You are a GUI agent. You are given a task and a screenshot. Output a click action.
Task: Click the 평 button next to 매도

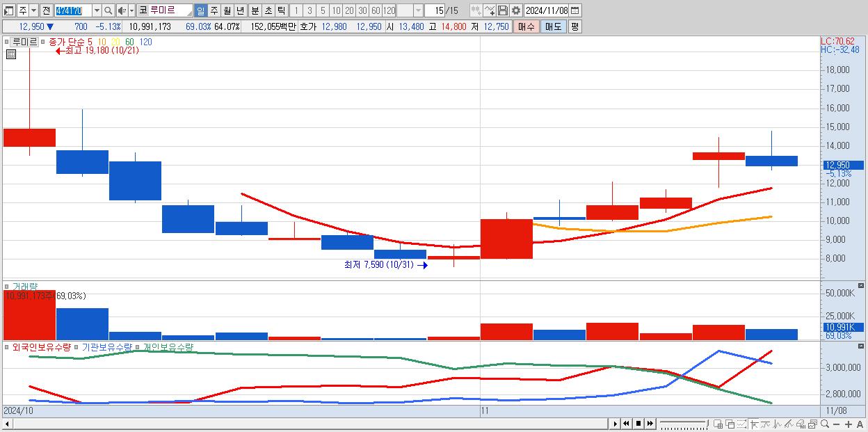pyautogui.click(x=574, y=26)
